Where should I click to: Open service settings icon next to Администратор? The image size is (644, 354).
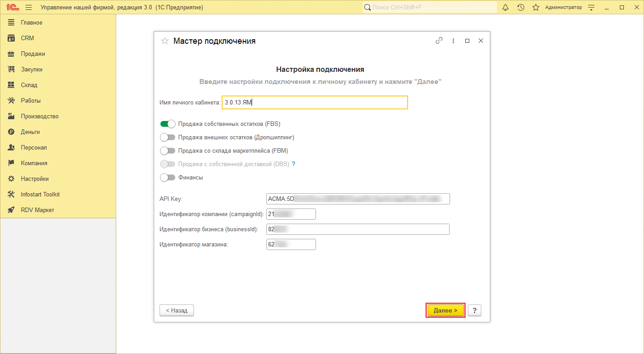click(591, 7)
